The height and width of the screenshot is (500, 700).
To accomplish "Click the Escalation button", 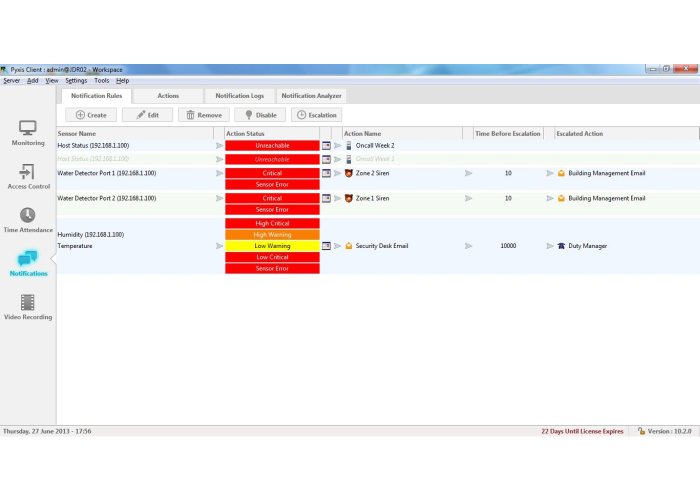I will tap(317, 115).
